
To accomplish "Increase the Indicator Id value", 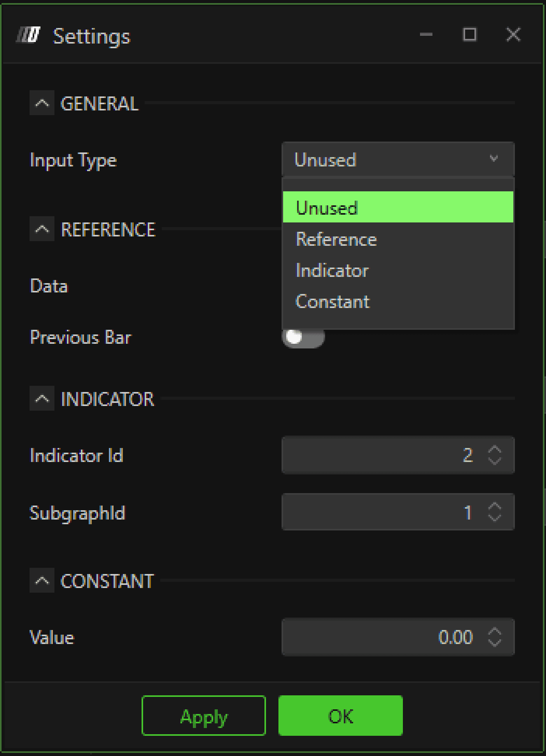I will point(495,450).
